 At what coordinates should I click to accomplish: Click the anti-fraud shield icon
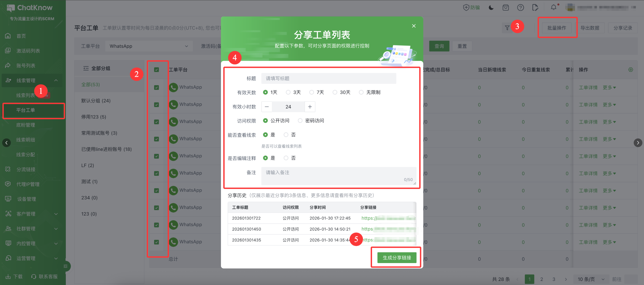tap(466, 8)
